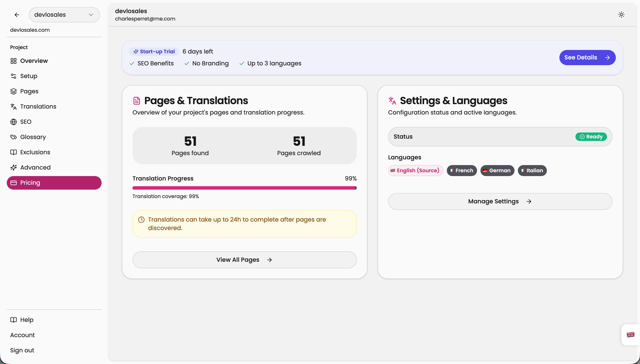640x364 pixels.
Task: Open Manage Settings
Action: pos(499,201)
